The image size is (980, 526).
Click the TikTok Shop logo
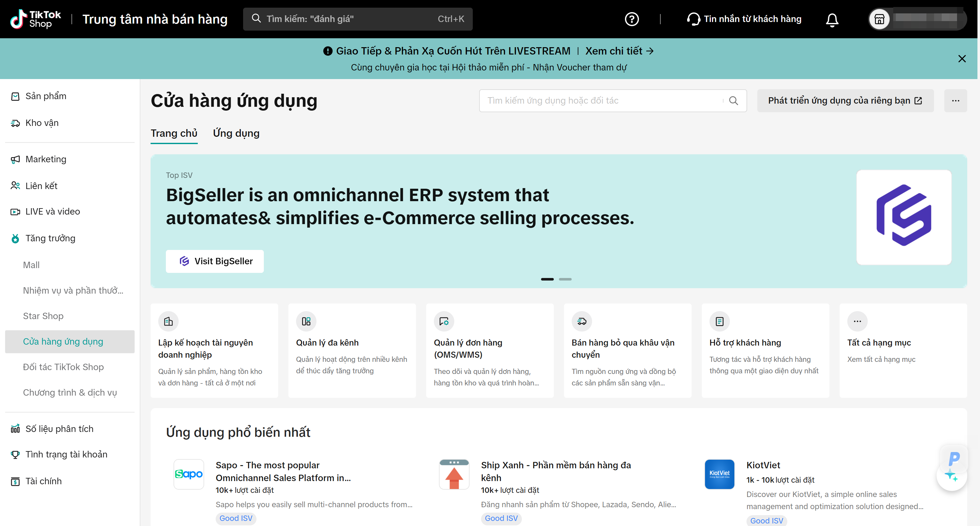(35, 19)
